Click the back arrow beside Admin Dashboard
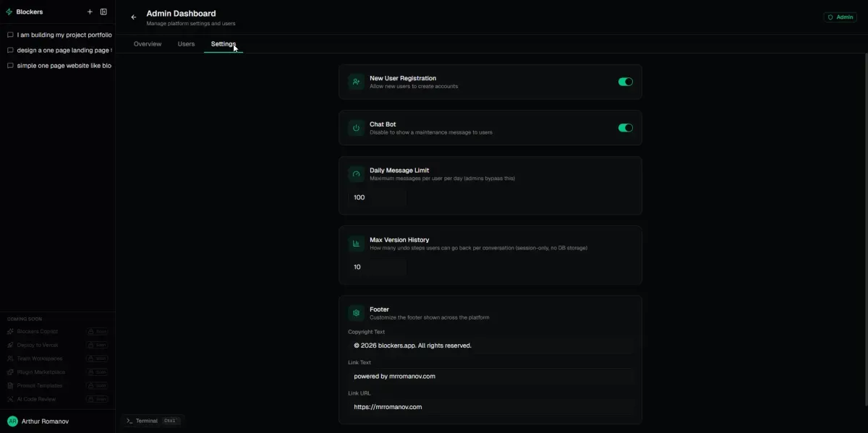 click(133, 17)
